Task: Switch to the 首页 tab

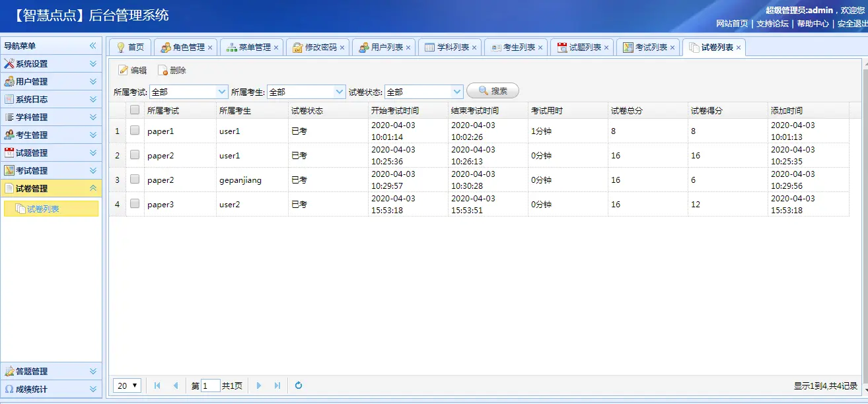Action: (x=130, y=48)
